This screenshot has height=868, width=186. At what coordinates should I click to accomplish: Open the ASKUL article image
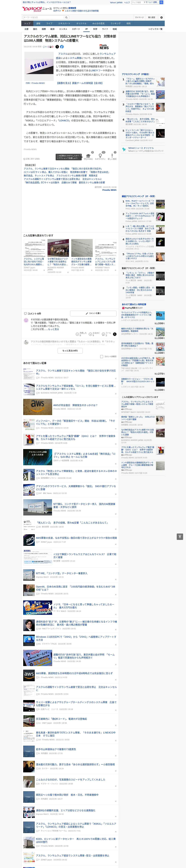click(39, 66)
